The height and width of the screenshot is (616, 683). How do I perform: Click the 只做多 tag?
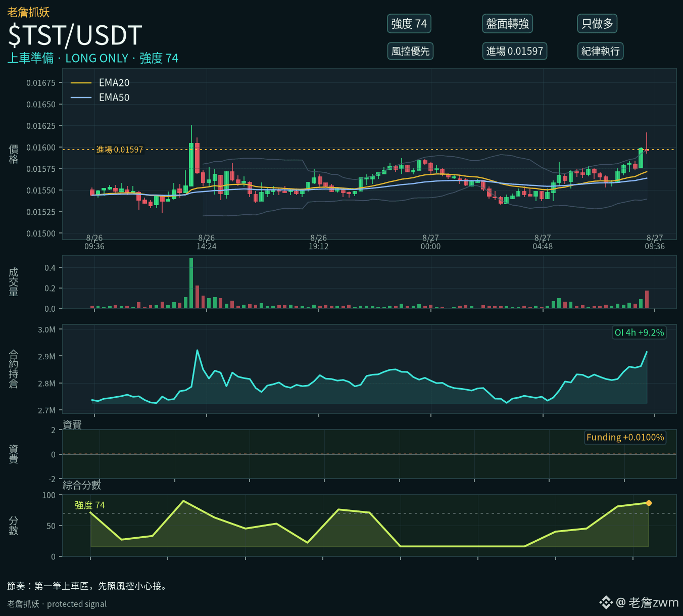597,24
